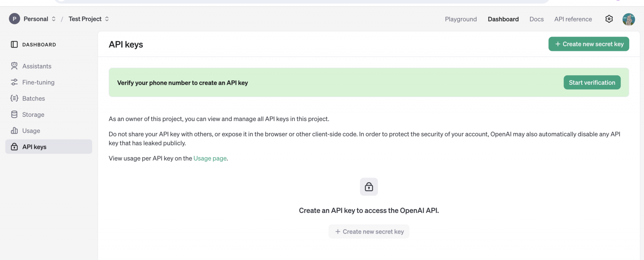Image resolution: width=644 pixels, height=260 pixels.
Task: Click the center lock icon above empty-state text
Action: tap(369, 186)
